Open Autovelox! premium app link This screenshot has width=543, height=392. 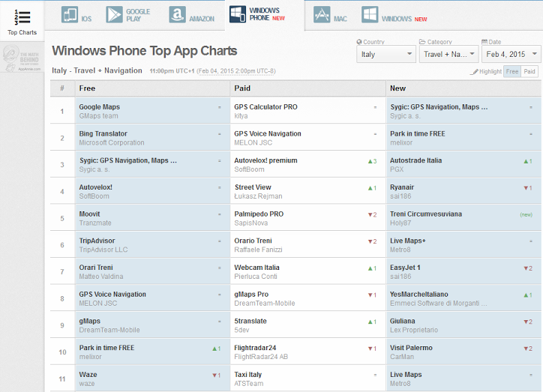[265, 160]
